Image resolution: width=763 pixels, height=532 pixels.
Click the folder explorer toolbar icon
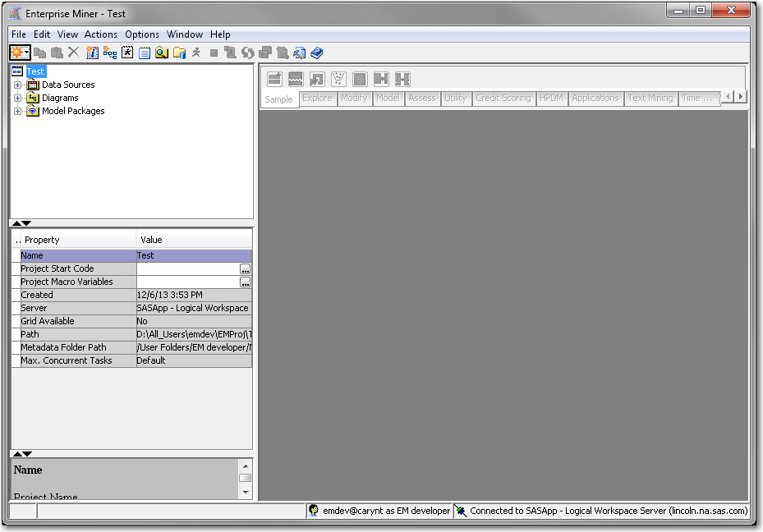click(x=179, y=53)
